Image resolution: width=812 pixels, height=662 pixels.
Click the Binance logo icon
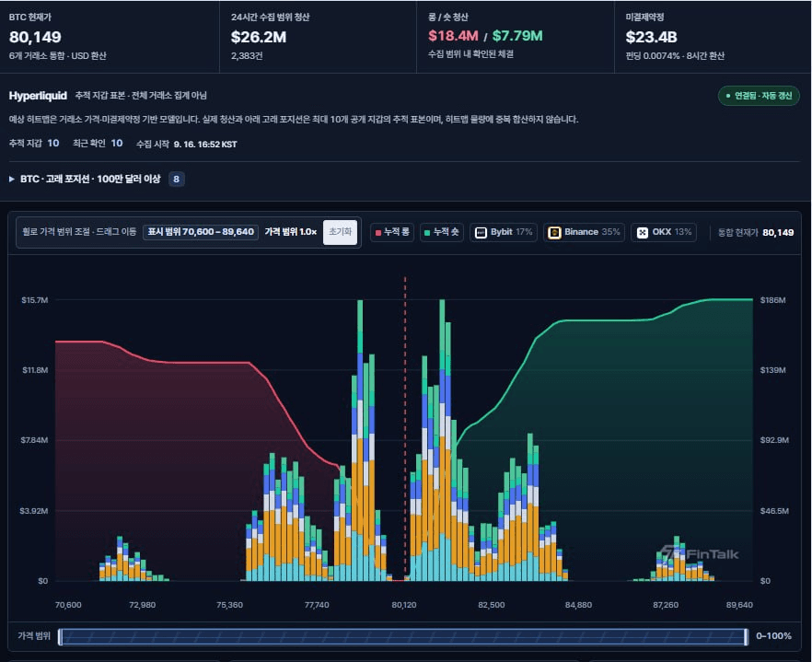(554, 233)
